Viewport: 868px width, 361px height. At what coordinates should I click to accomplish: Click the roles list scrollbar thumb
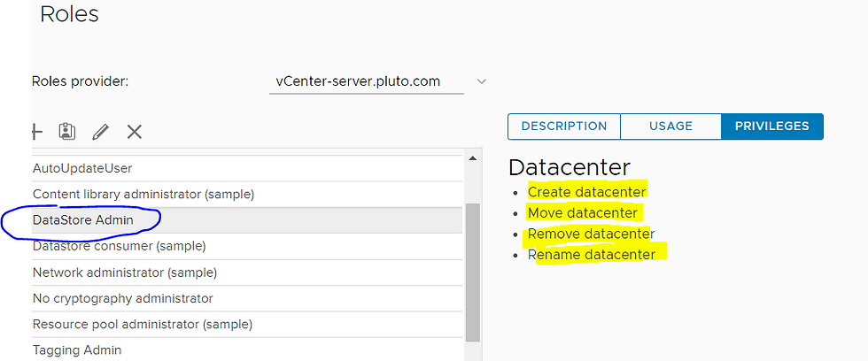click(x=472, y=265)
